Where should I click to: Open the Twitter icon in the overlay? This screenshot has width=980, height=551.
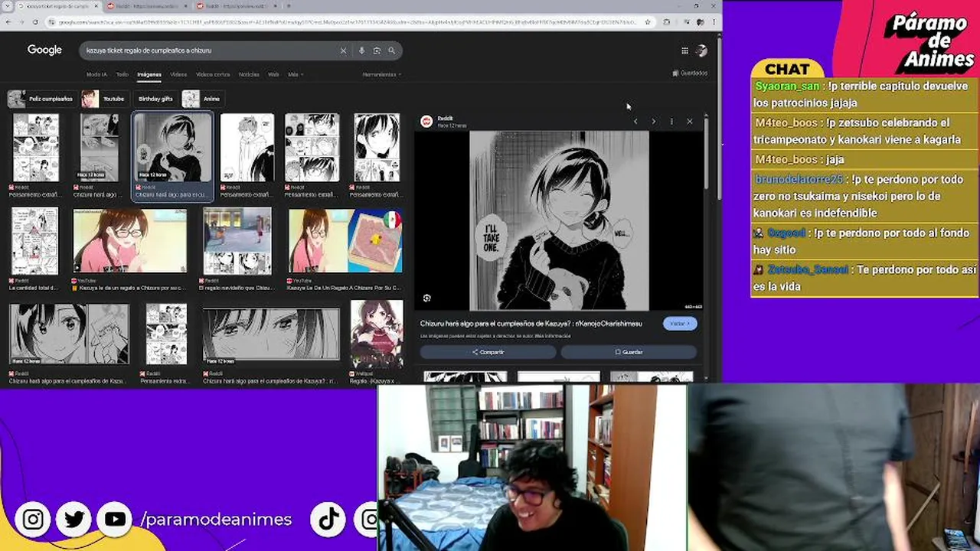coord(74,520)
